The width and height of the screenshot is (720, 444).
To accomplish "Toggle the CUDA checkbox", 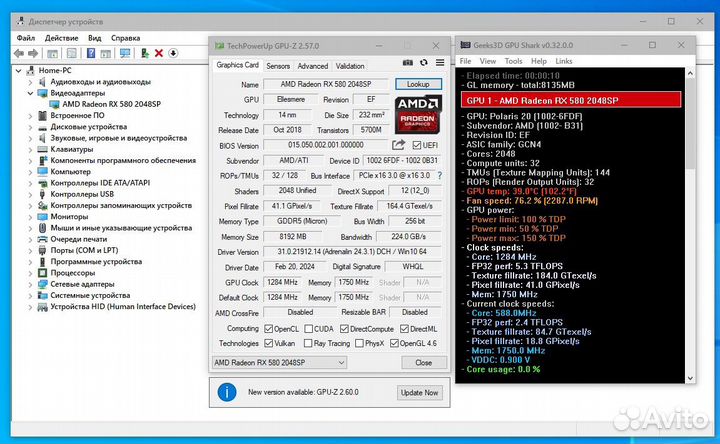I will pos(309,329).
